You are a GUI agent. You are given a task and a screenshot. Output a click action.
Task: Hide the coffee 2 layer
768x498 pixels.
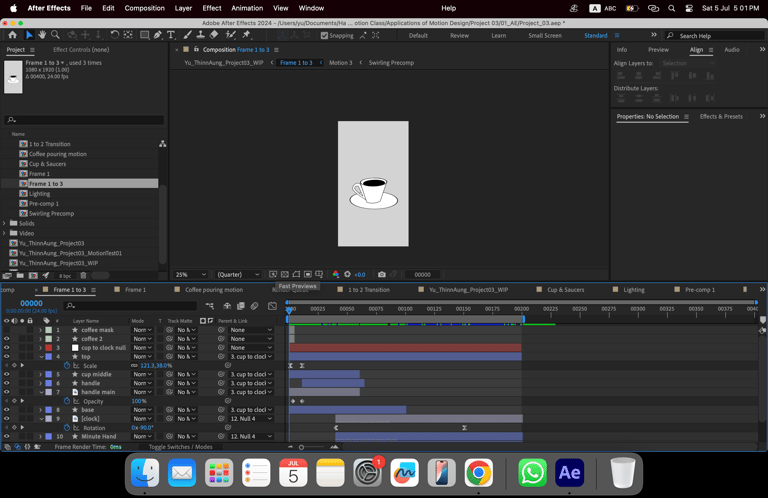click(6, 339)
